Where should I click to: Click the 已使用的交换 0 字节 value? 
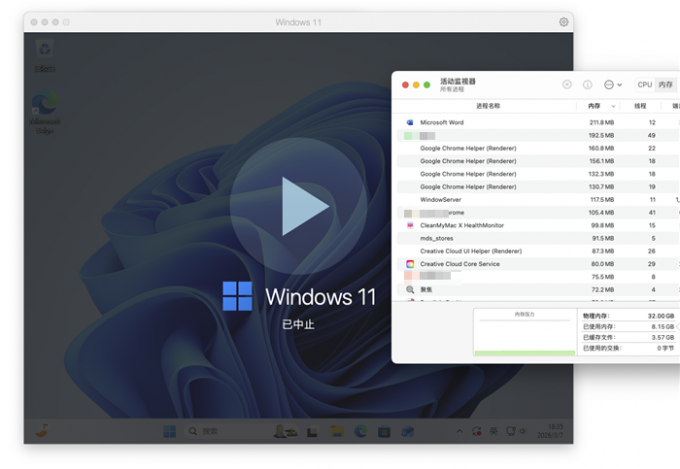665,348
